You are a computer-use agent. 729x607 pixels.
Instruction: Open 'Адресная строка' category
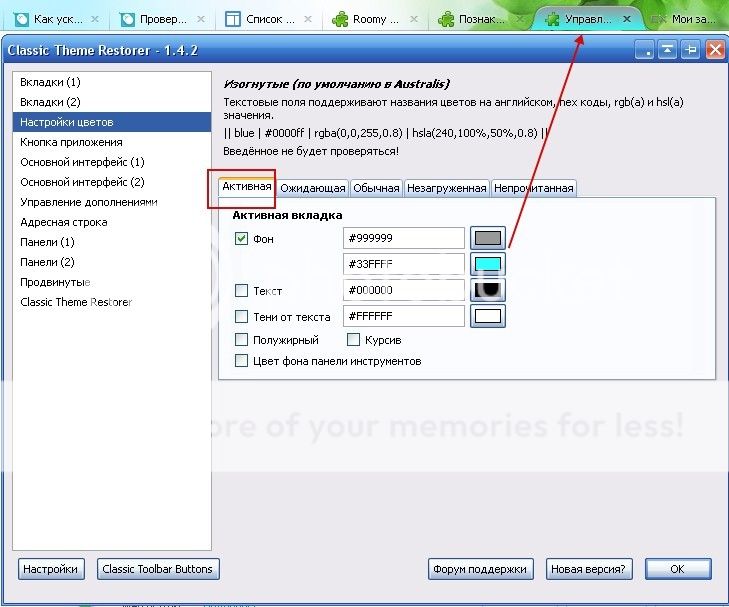[112, 222]
